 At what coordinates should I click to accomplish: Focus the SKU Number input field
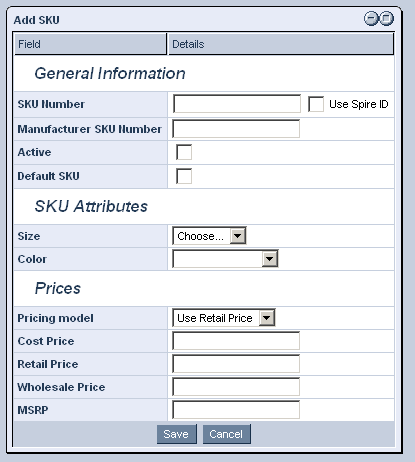[237, 104]
